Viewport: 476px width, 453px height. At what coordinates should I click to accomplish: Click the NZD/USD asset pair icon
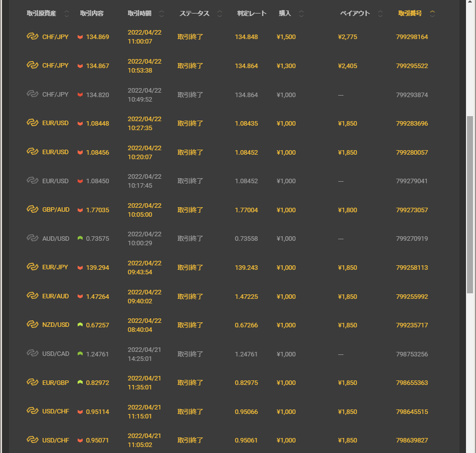33,325
